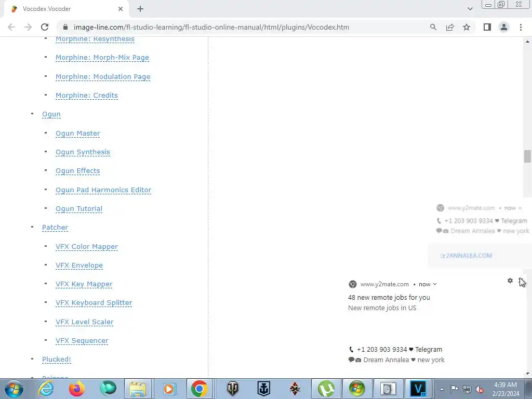Viewport: 532px width, 399px height.
Task: Open a new tab with the plus button
Action: 140,9
